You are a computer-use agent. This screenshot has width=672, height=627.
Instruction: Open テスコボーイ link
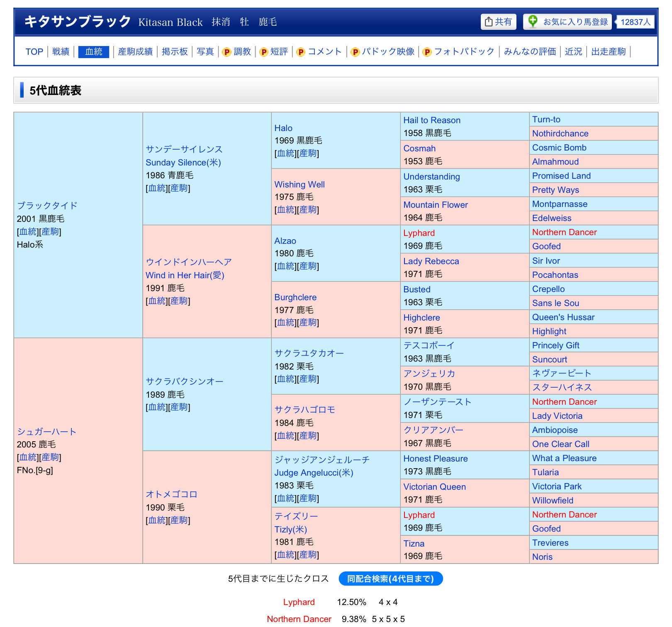pos(429,345)
